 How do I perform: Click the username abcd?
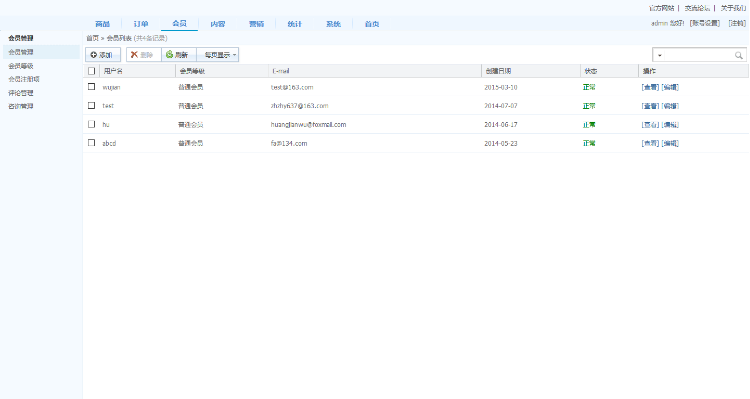click(x=109, y=143)
